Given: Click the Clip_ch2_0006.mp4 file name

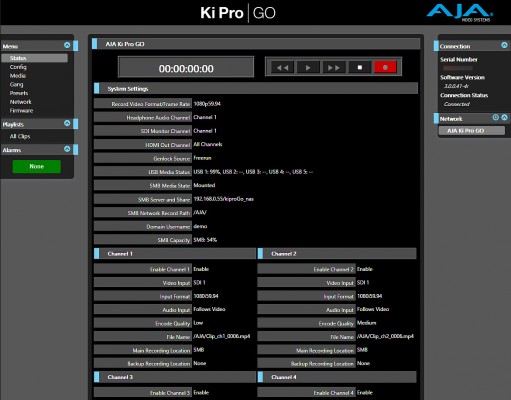Looking at the screenshot, I should coord(385,336).
